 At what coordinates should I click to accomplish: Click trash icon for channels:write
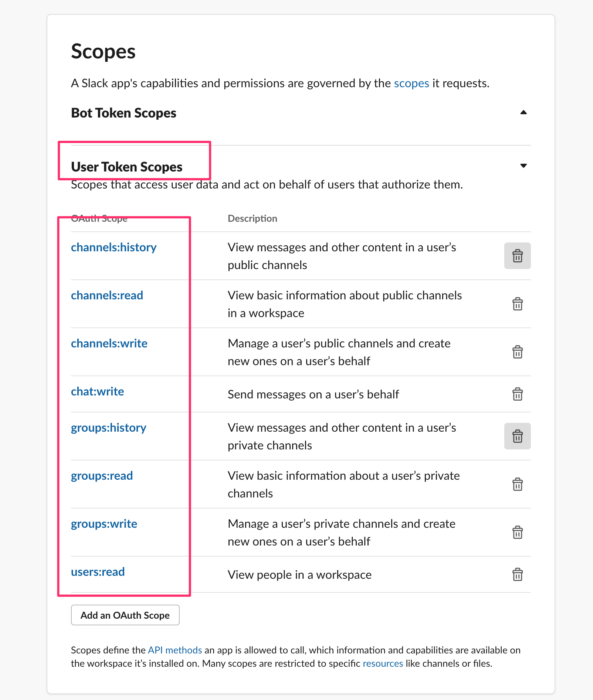pyautogui.click(x=517, y=352)
